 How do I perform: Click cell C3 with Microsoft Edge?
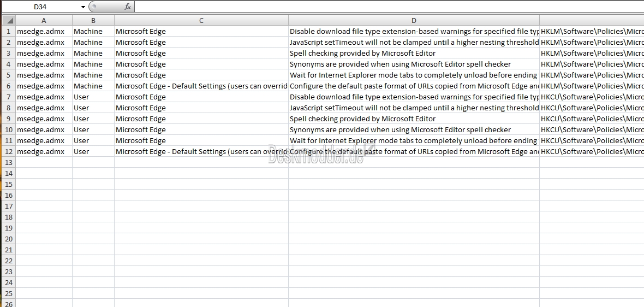(x=201, y=53)
